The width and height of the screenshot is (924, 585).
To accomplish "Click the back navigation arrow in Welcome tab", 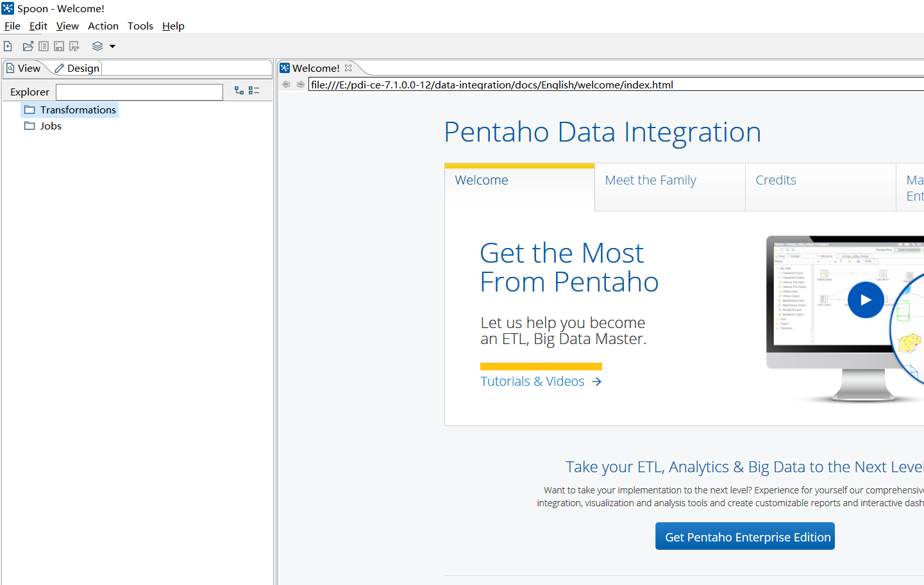I will (x=286, y=84).
